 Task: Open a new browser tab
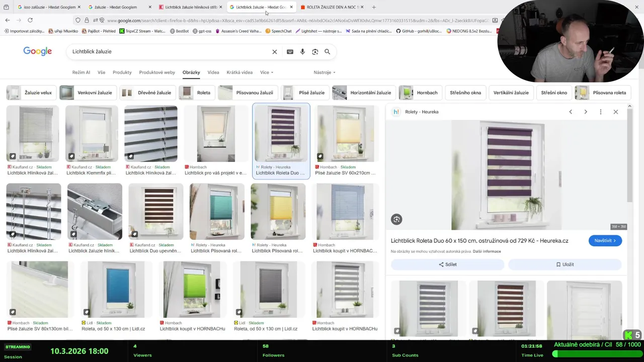(373, 7)
